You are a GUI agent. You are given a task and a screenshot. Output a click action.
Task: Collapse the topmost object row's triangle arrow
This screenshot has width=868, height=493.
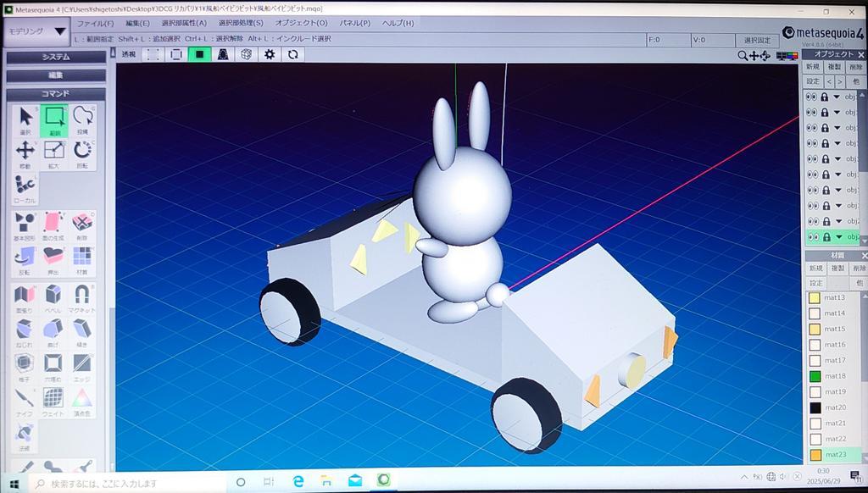[837, 97]
